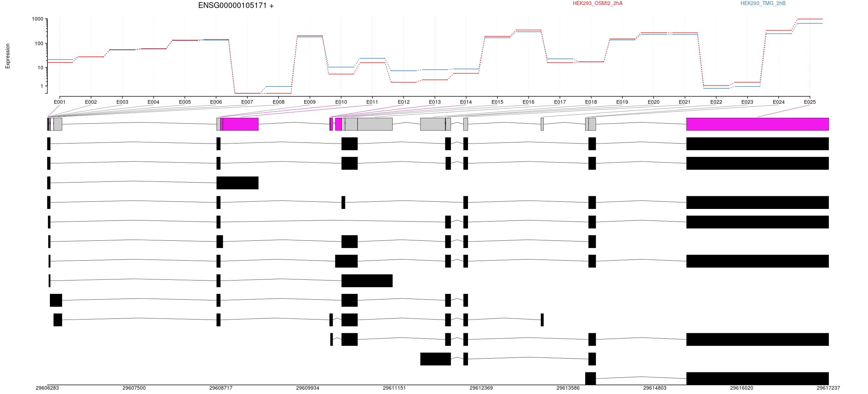Click the wide gray exon between the magenta blocks
868x394 pixels.
tap(375, 124)
